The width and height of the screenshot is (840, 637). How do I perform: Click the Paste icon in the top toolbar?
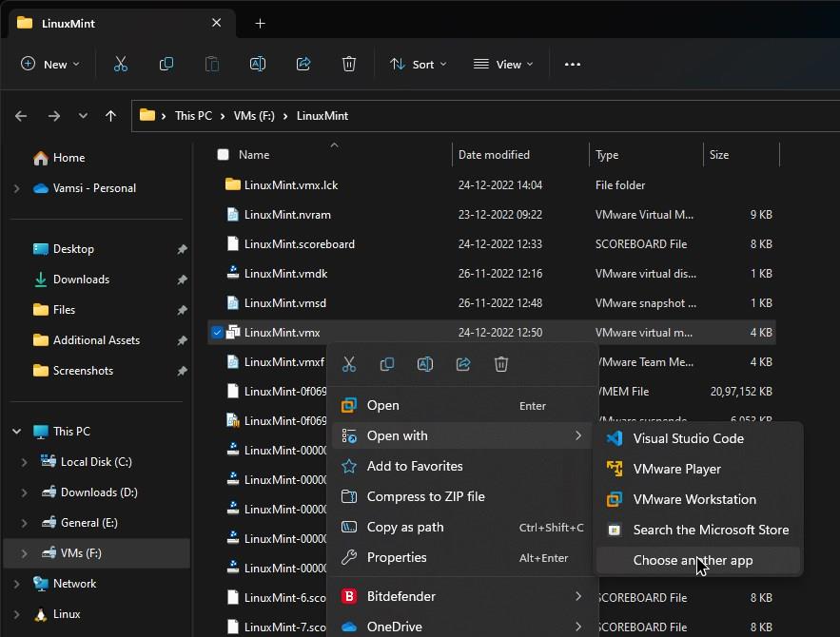212,64
